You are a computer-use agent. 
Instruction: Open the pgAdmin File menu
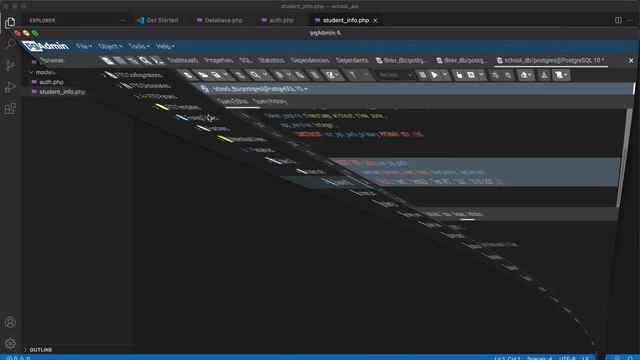[84, 47]
